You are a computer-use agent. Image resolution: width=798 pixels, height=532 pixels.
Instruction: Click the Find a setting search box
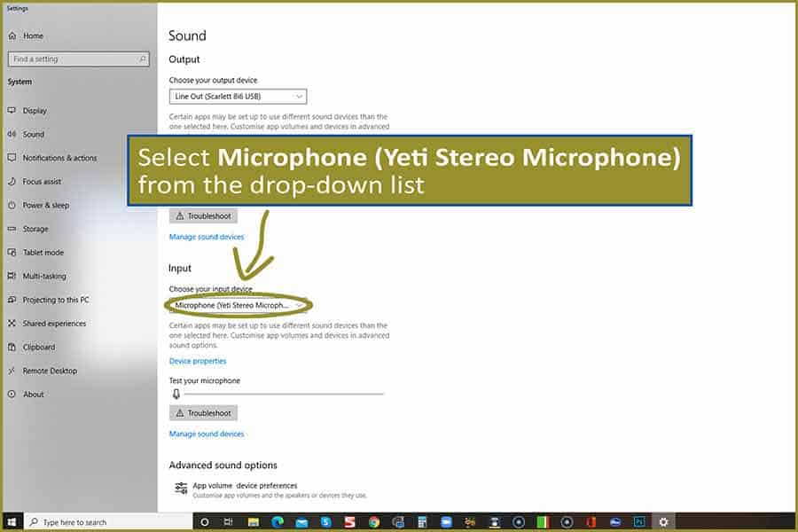(78, 59)
